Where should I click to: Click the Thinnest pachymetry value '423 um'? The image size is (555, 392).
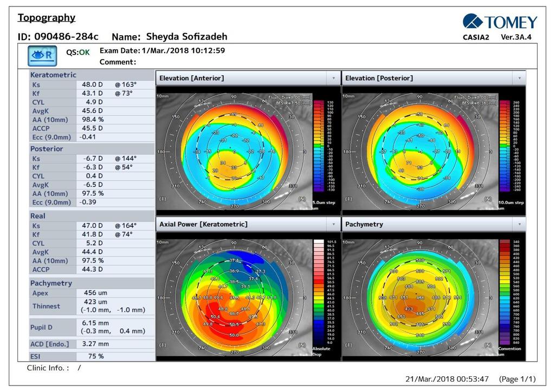pos(95,302)
